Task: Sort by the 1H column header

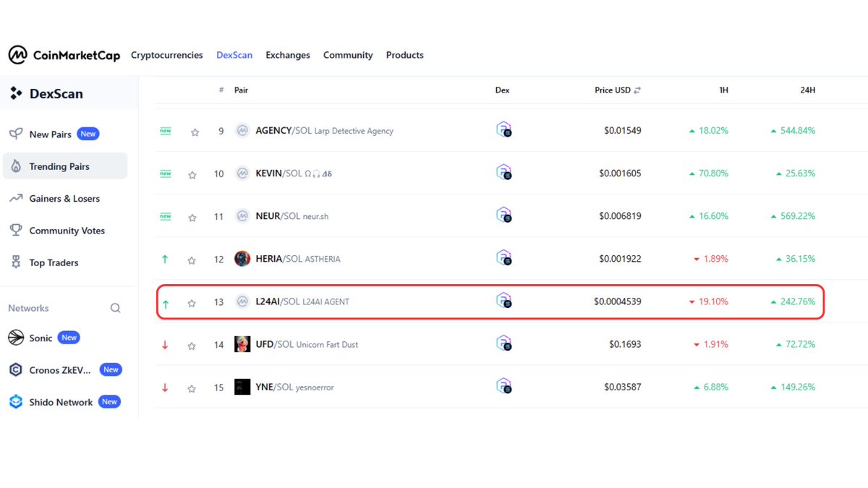Action: click(723, 90)
